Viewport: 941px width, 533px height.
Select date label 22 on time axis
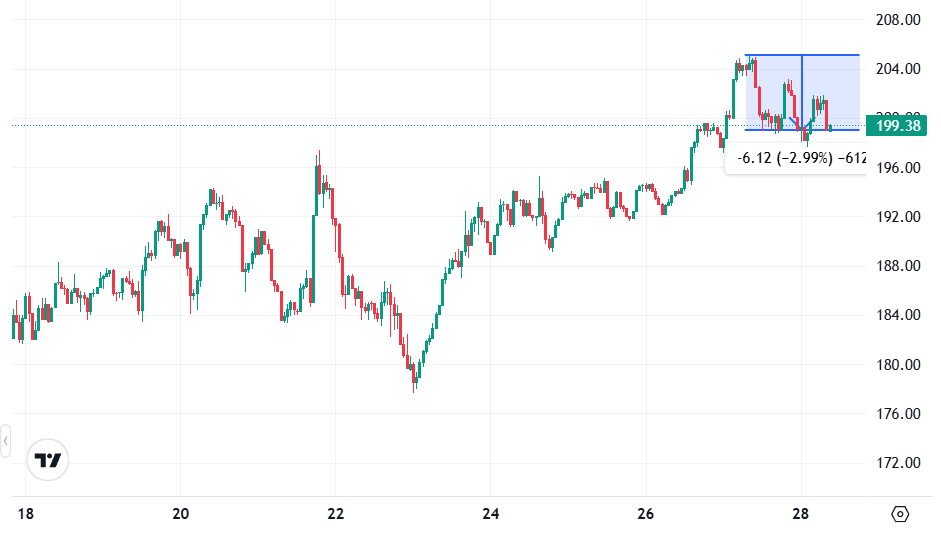pos(336,514)
